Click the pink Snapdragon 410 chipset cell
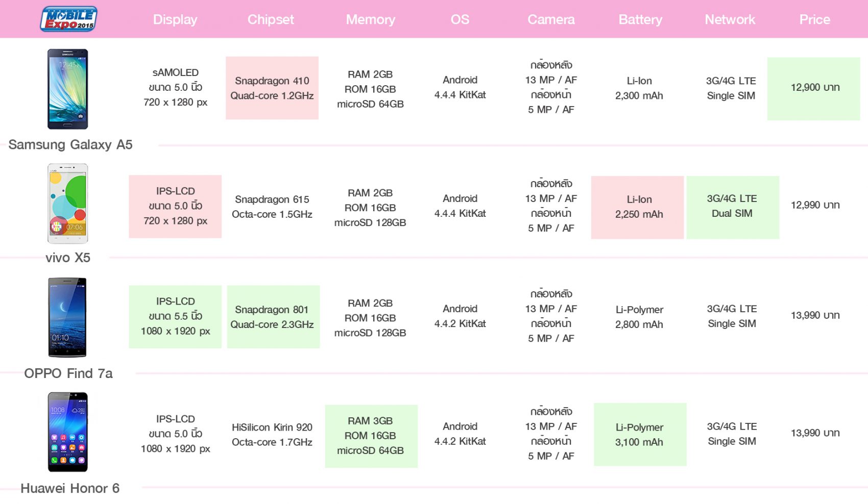This screenshot has height=504, width=868. tap(272, 88)
